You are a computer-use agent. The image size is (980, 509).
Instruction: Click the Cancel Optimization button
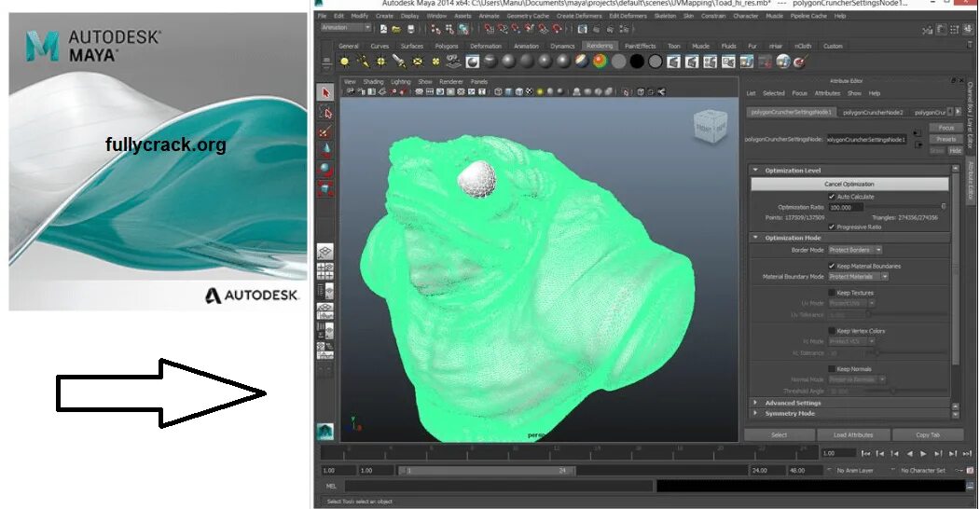click(849, 185)
